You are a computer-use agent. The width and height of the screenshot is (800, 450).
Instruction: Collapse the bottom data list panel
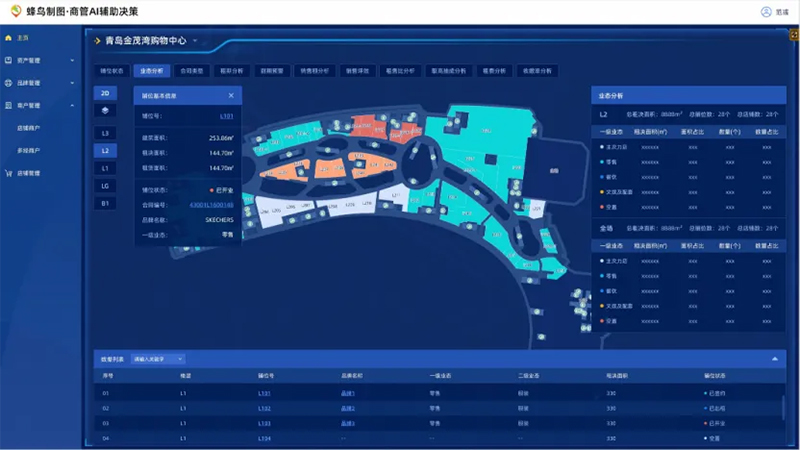(x=773, y=358)
